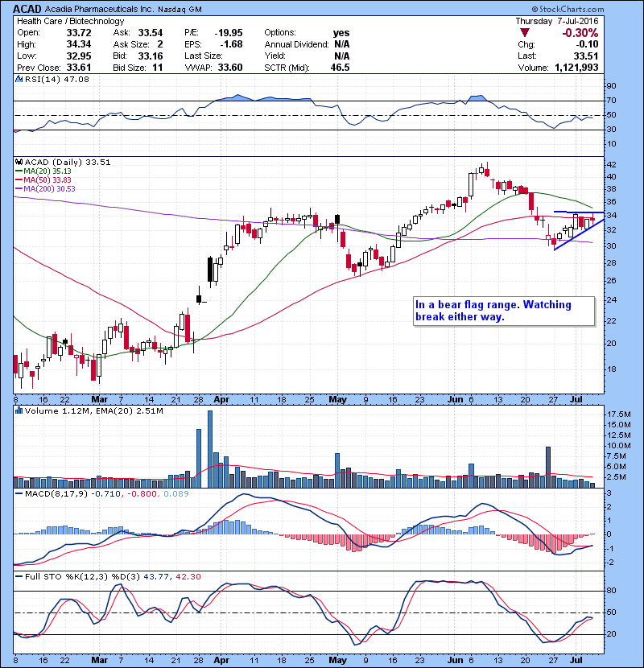Click the ACAD ticker symbol title
The height and width of the screenshot is (668, 644).
[x=27, y=9]
